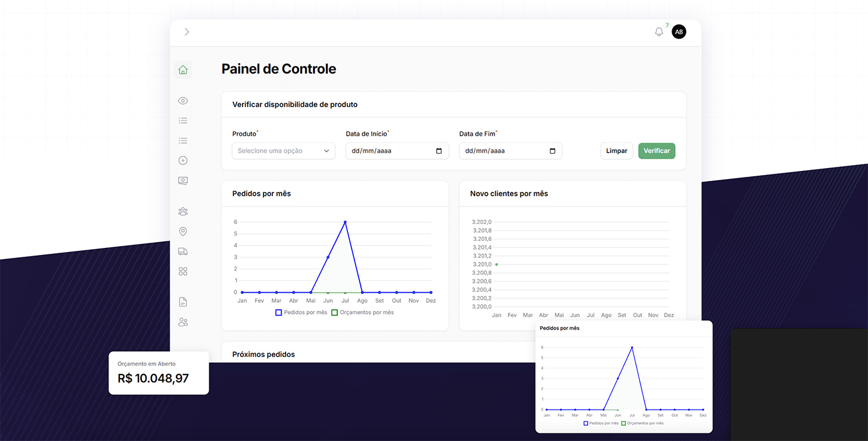The height and width of the screenshot is (441, 868).
Task: Open the delivery truck sidebar icon
Action: [x=183, y=251]
